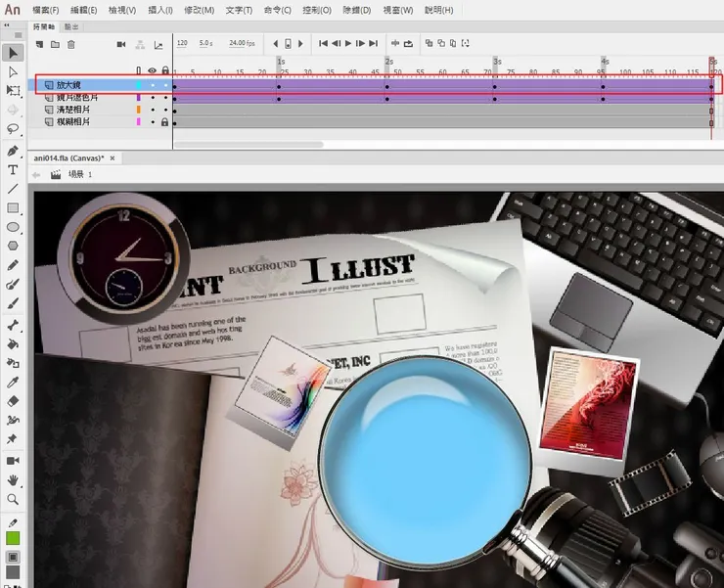Unlock the 模糊相片 layer
The image size is (724, 588).
164,122
